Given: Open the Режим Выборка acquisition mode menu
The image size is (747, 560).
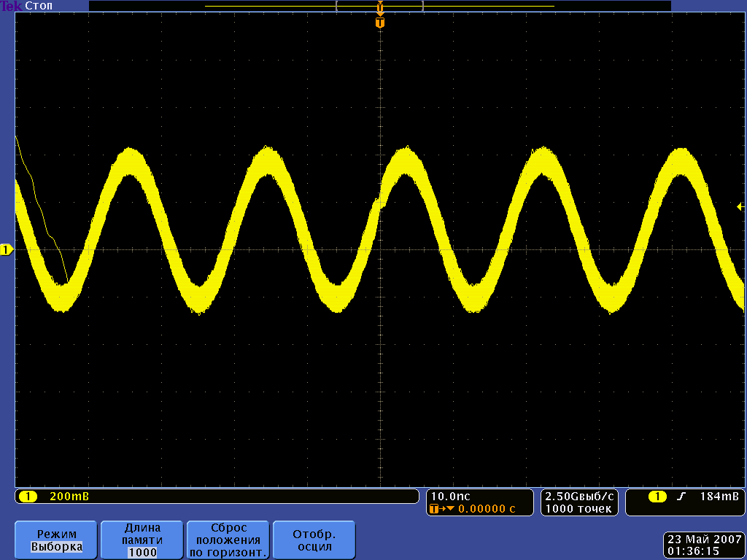Looking at the screenshot, I should 57,540.
